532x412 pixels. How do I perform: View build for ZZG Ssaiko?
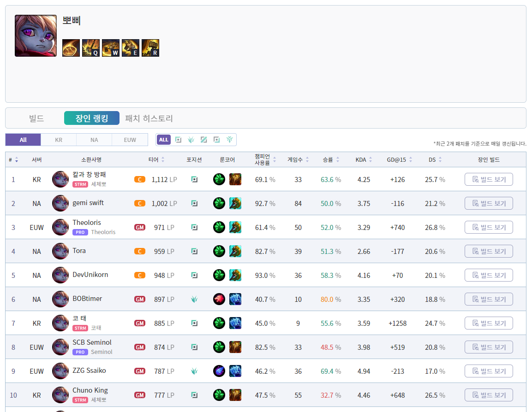(x=489, y=371)
